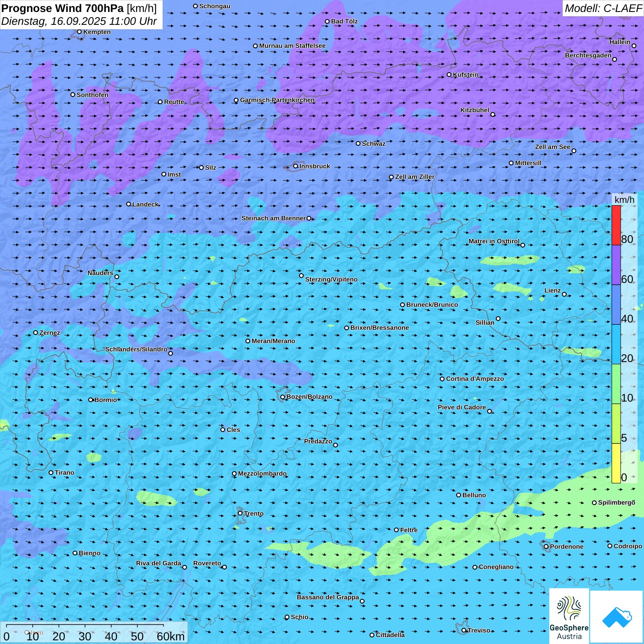Click the yellow 0 km/h legend swatch
The width and height of the screenshot is (644, 644).
[616, 463]
